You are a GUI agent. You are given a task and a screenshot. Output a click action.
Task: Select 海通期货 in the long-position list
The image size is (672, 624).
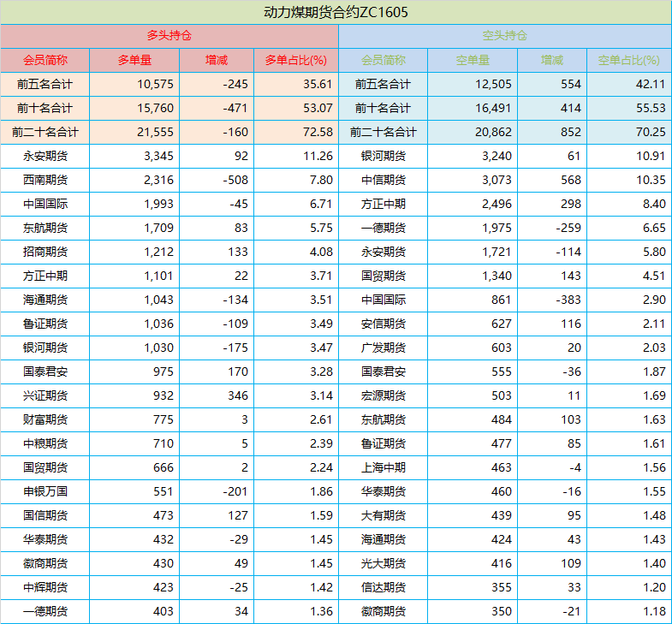pyautogui.click(x=45, y=300)
